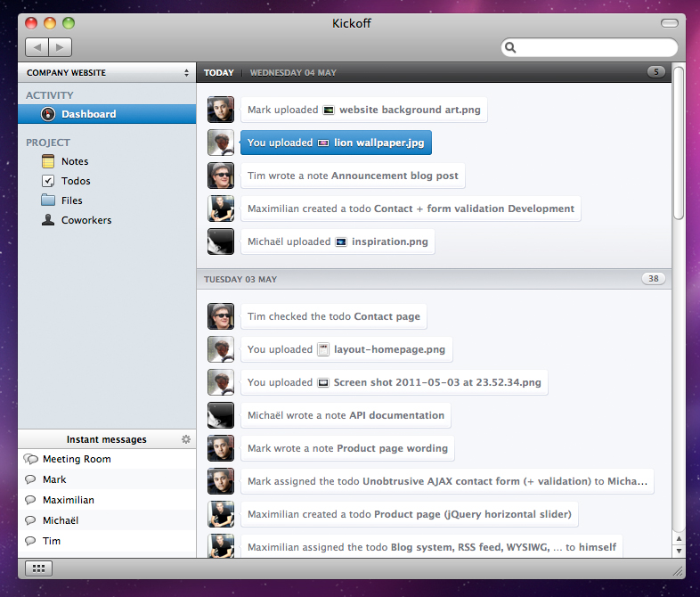Select Dashboard in the sidebar
This screenshot has width=700, height=597.
[x=107, y=114]
